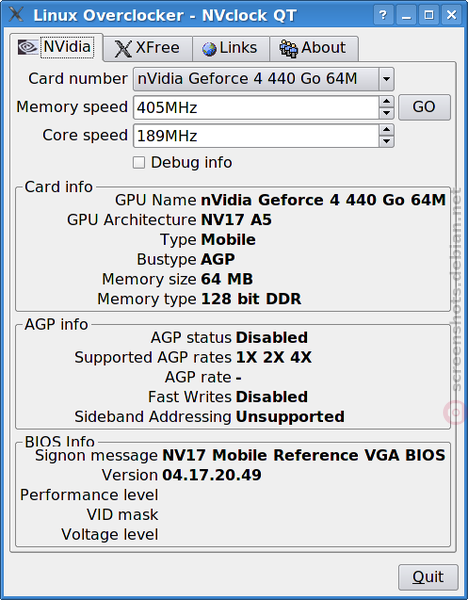Screen dimensions: 468x600
Task: Click the X icon on XFree tab
Action: [x=123, y=49]
